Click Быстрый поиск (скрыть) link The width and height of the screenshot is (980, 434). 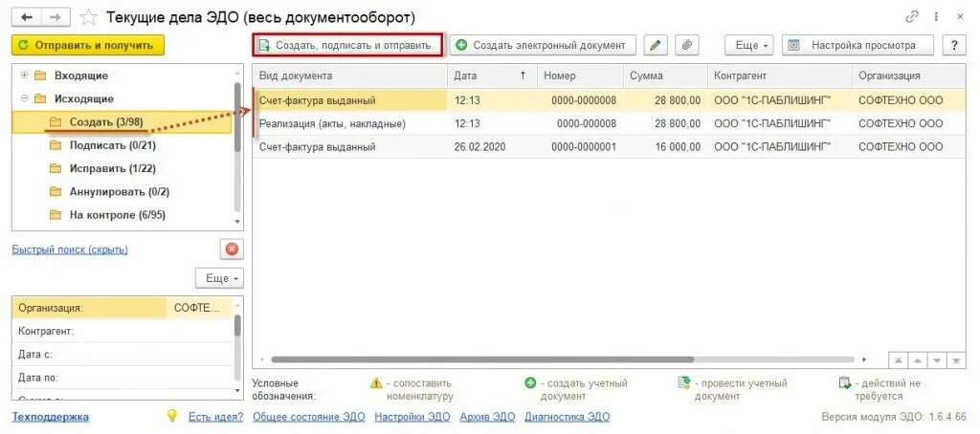click(x=70, y=250)
